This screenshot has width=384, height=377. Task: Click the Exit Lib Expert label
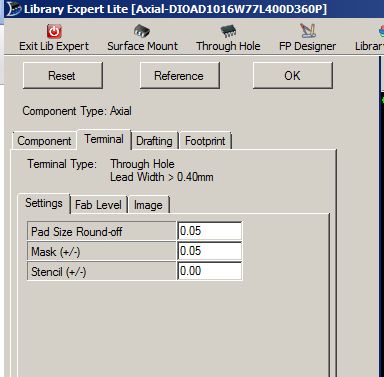(x=54, y=46)
